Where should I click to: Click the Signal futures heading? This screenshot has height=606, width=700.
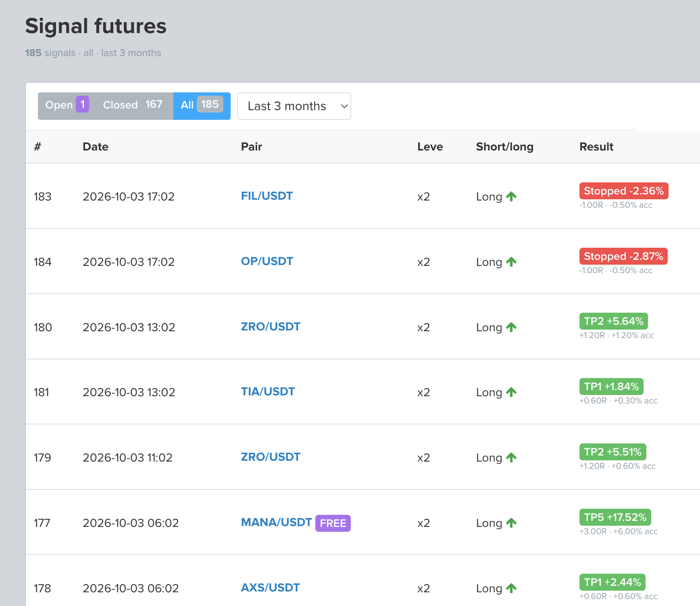pyautogui.click(x=96, y=26)
